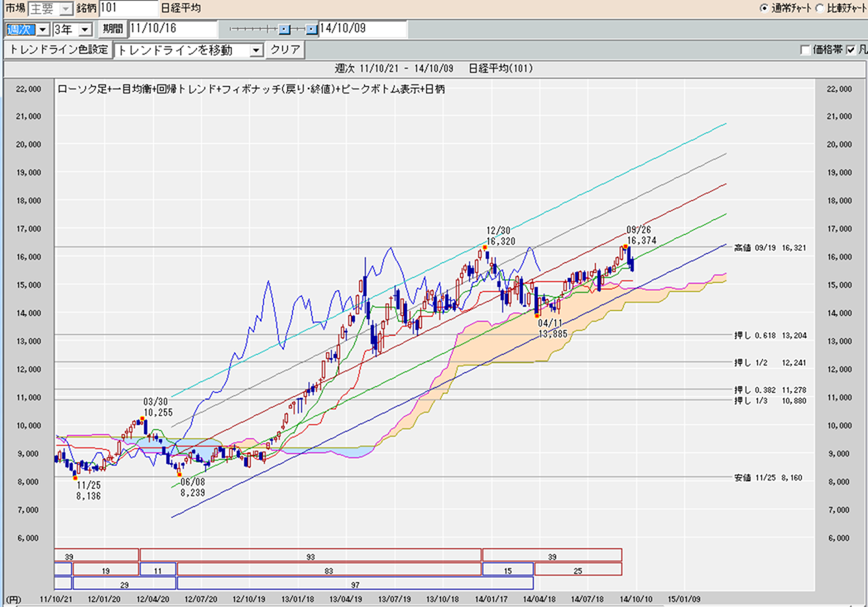Click the 11/25 8,136 bottom label
Viewport: 868px width, 607px height.
click(x=89, y=490)
